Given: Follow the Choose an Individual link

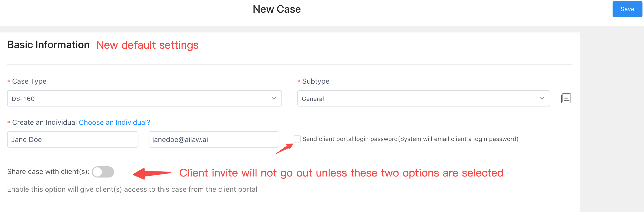Looking at the screenshot, I should (x=115, y=122).
